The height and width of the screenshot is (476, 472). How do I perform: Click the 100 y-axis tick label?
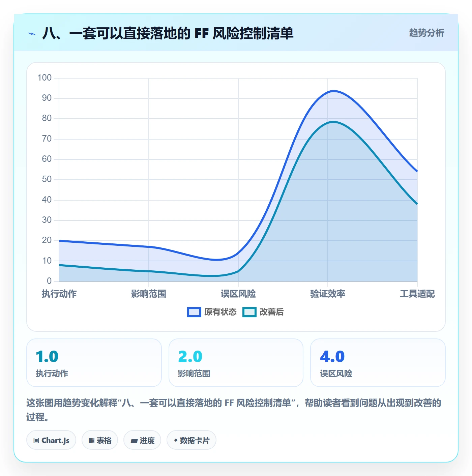45,78
